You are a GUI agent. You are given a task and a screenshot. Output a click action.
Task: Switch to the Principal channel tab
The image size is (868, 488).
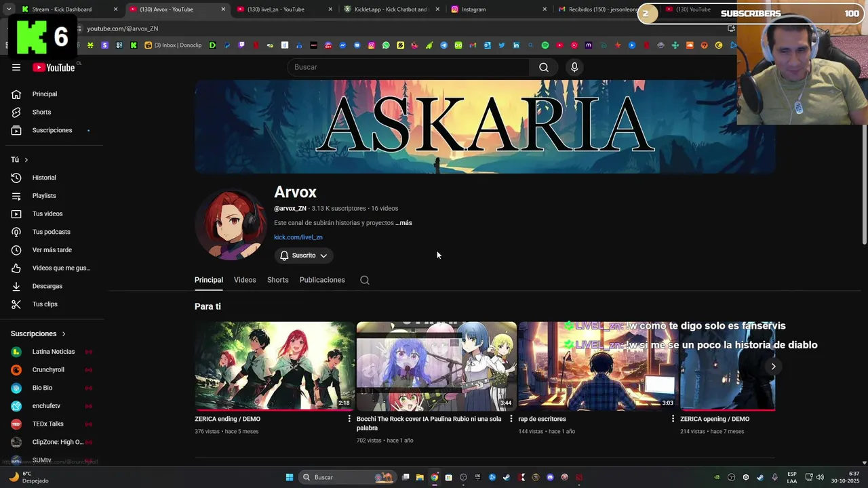(209, 280)
